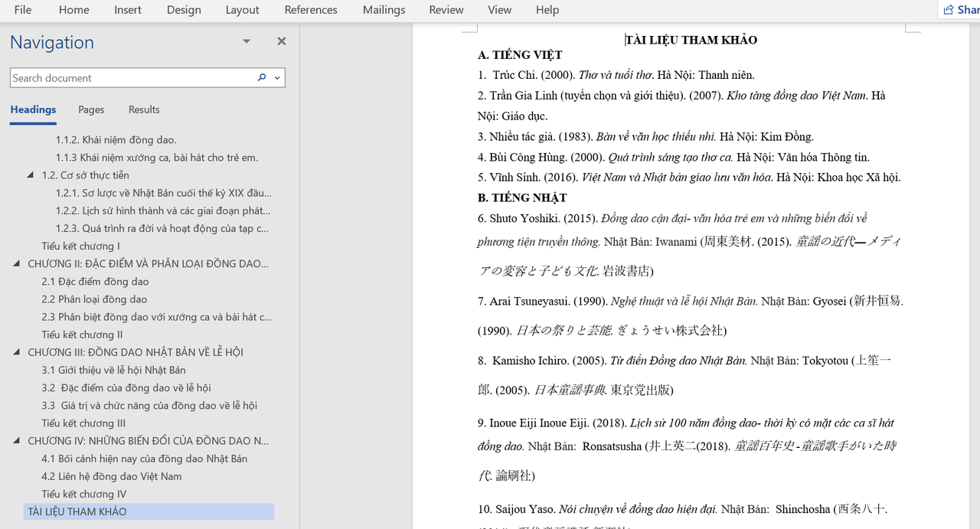Go to heading 1.2.3. Quá trình ra đời
Screen dimensions: 980x529
coord(162,228)
